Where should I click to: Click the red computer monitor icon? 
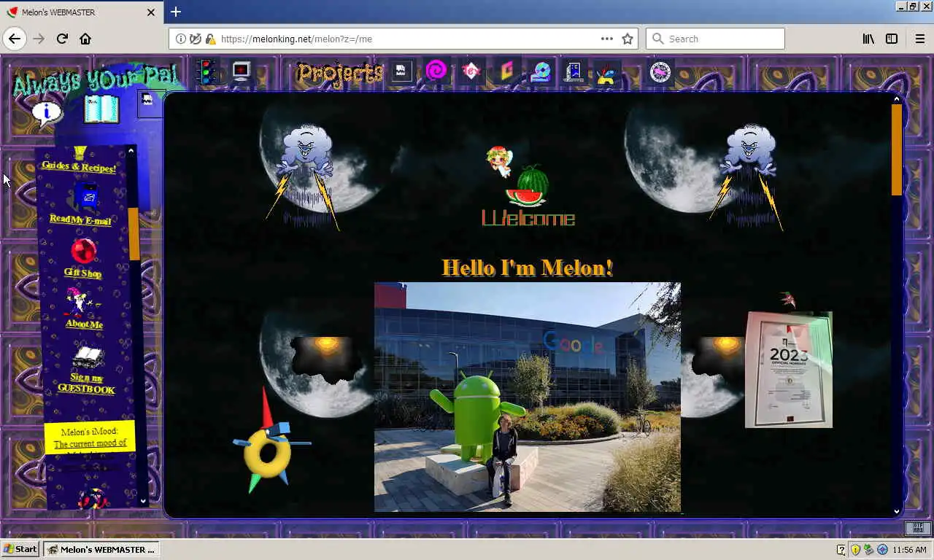[x=242, y=71]
